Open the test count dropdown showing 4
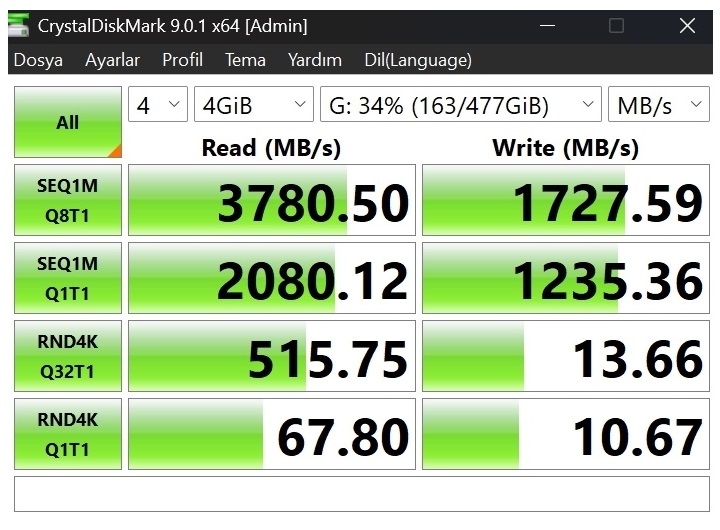Viewport: 720px width, 530px height. pyautogui.click(x=158, y=105)
